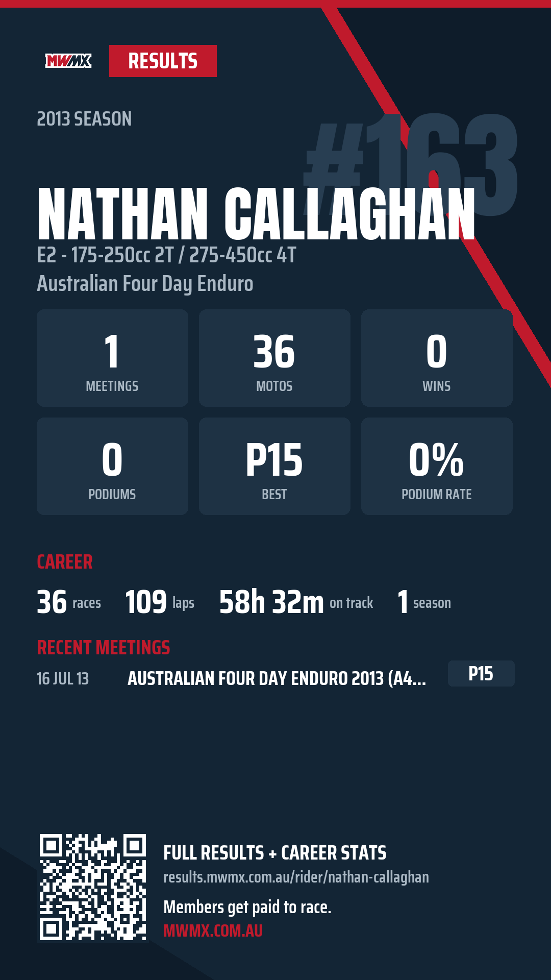Select the P15 Best stat card
Image resolution: width=551 pixels, height=980 pixels.
tap(274, 466)
